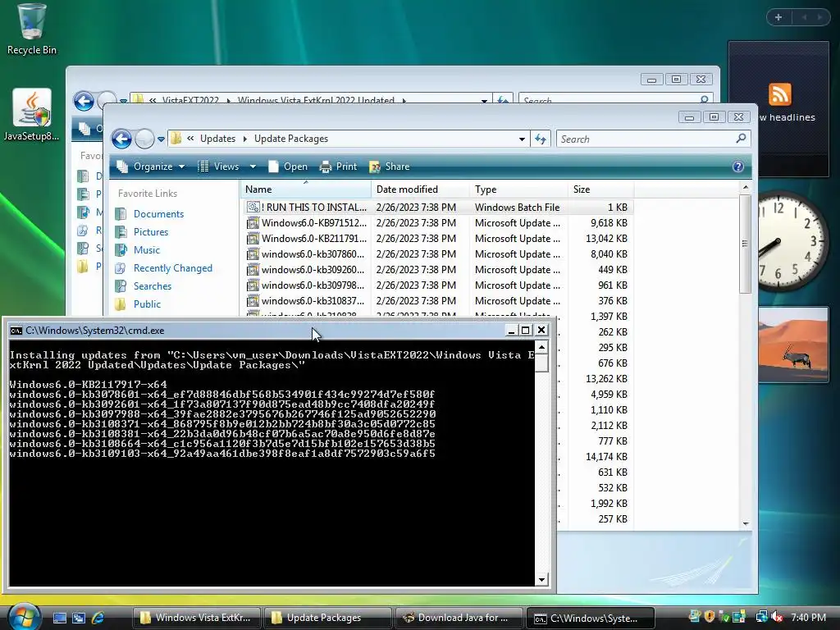The width and height of the screenshot is (840, 630).
Task: Launch Internet Explorer from Quick Launch
Action: (x=98, y=618)
